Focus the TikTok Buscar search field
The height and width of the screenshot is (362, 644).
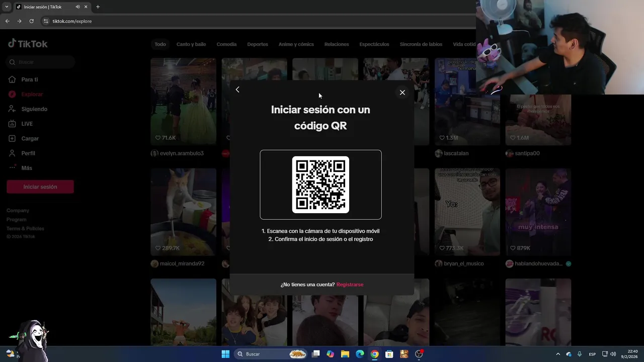pos(41,62)
